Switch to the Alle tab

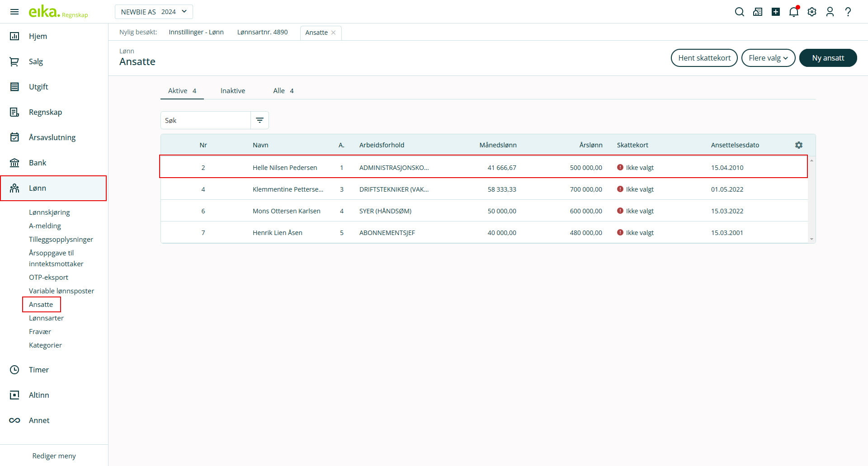coord(283,91)
